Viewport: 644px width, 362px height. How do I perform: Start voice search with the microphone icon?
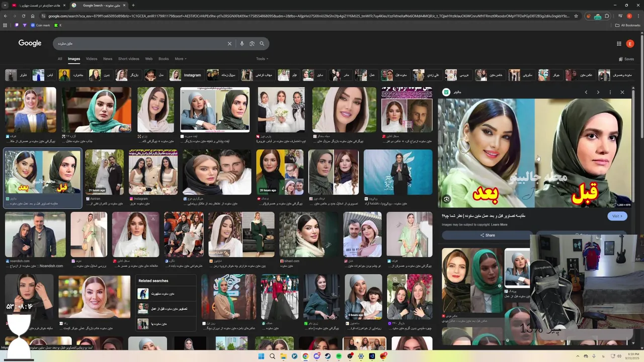pyautogui.click(x=242, y=44)
